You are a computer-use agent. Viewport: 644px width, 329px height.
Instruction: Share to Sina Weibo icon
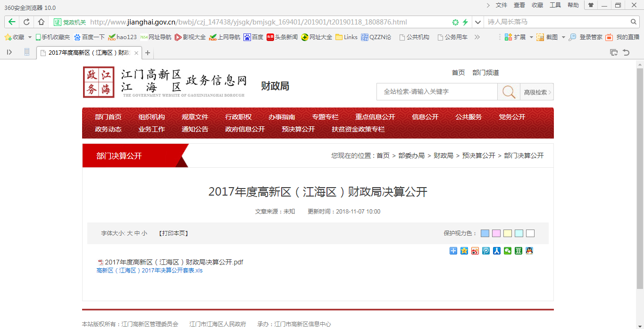(475, 251)
